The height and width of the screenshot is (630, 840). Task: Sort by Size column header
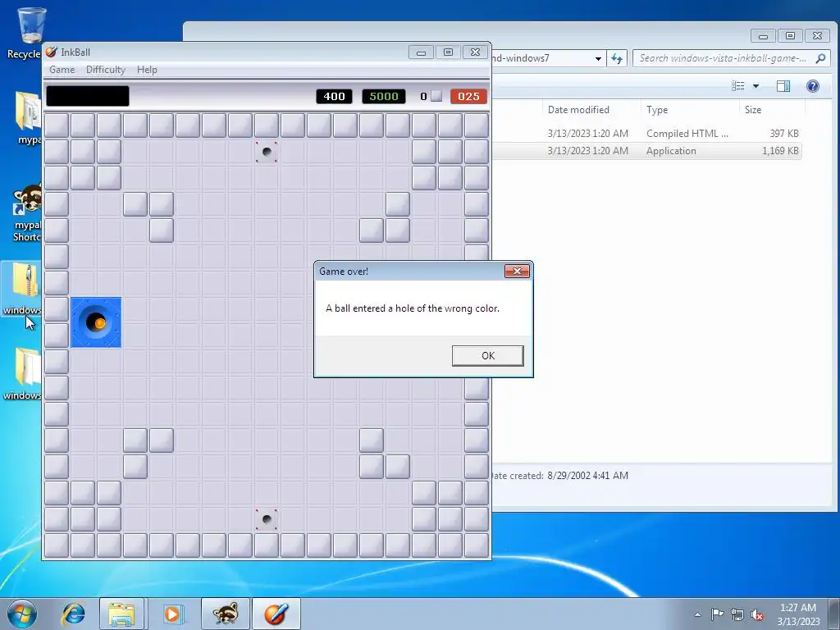click(x=753, y=110)
